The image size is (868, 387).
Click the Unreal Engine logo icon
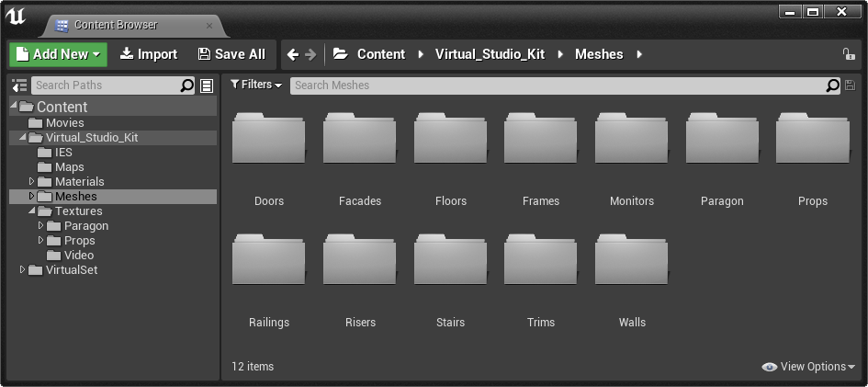pos(16,17)
